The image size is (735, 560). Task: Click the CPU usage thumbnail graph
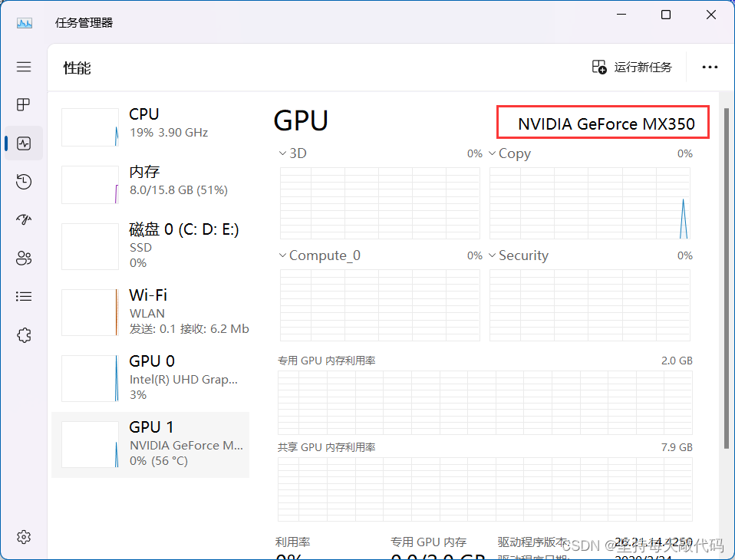tap(90, 127)
